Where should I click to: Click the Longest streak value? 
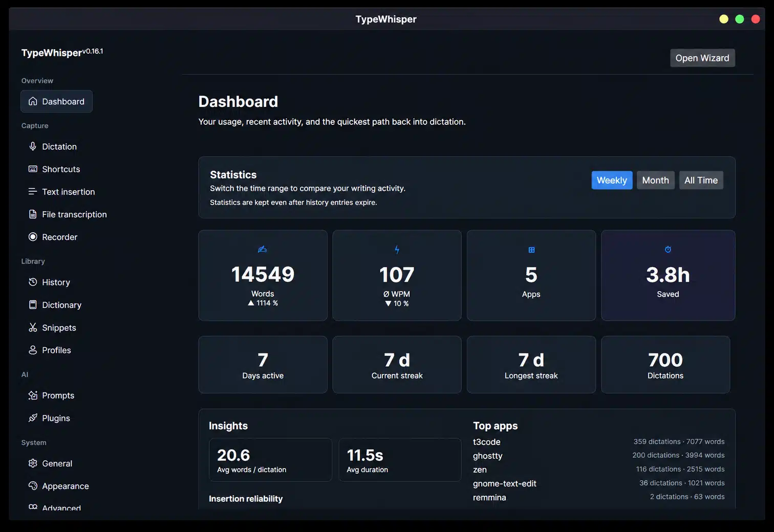531,360
